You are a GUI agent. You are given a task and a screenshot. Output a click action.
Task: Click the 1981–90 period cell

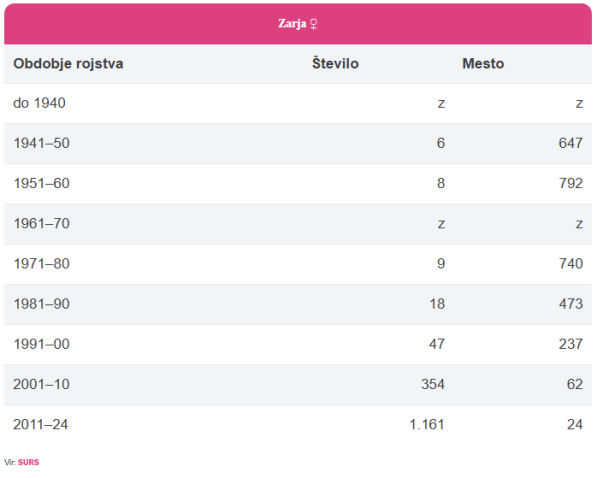pos(42,304)
